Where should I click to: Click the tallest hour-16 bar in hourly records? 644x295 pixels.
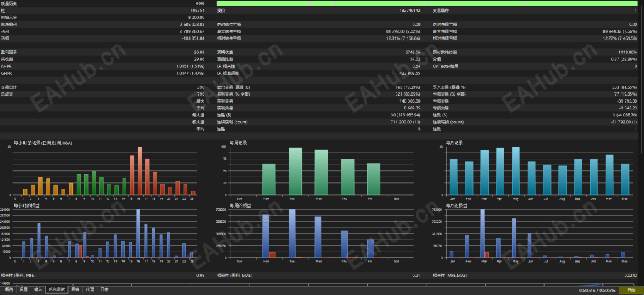point(140,171)
